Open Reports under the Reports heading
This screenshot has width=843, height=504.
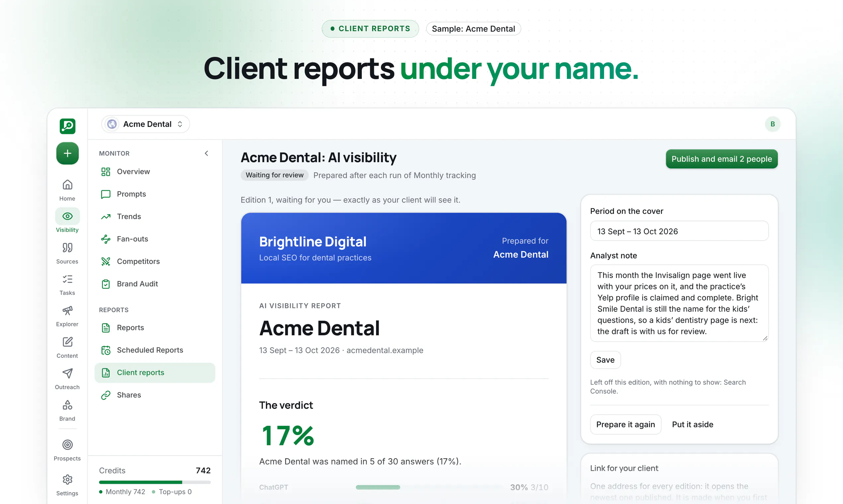pos(155,327)
